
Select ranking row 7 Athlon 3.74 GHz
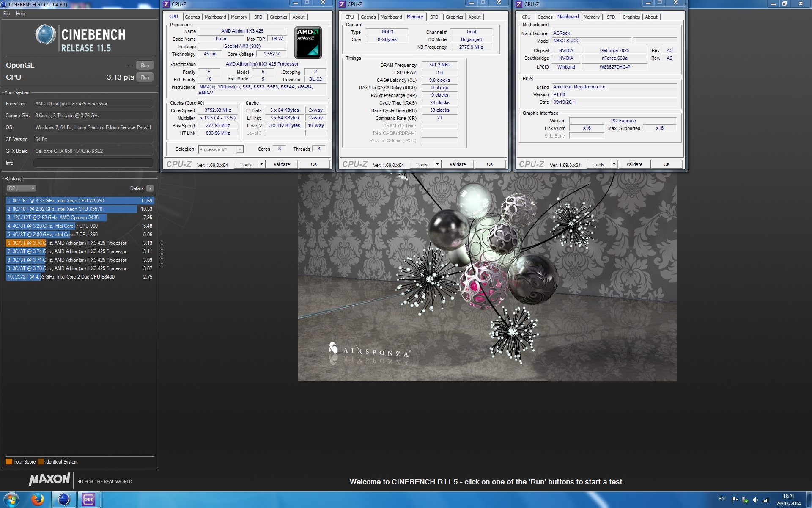[80, 251]
